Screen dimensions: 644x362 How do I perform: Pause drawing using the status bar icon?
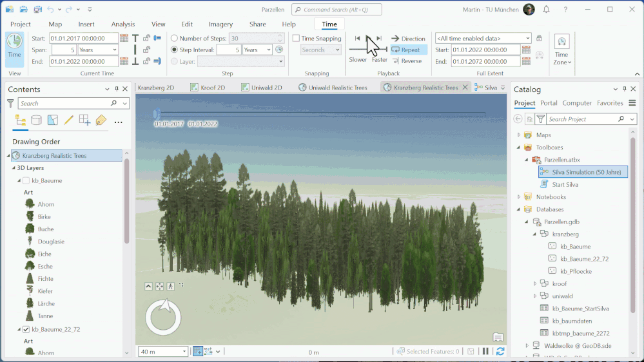click(485, 352)
